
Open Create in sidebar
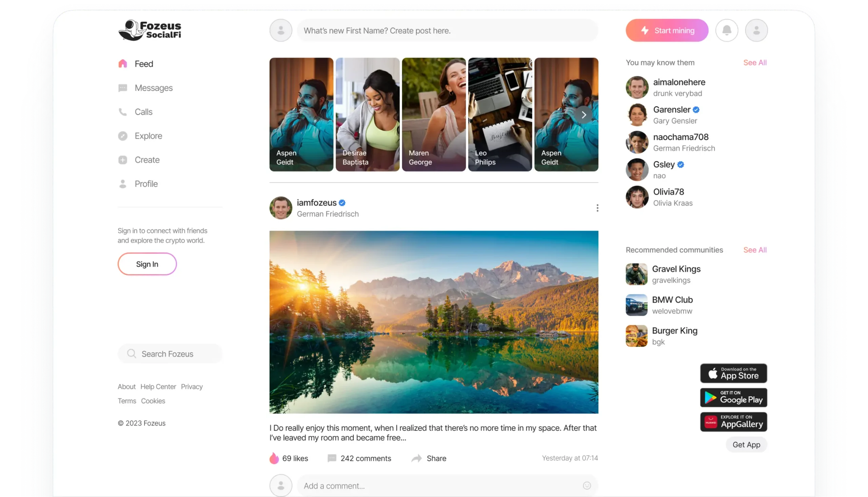pos(138,160)
